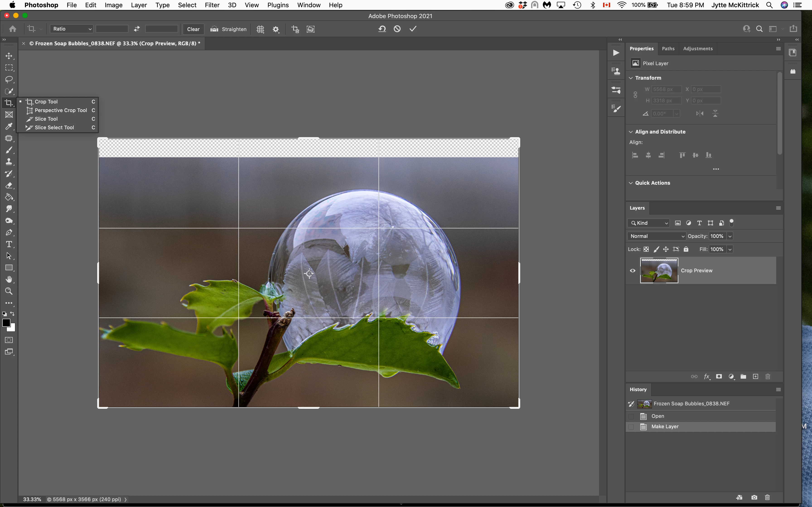Select the Horizontal Type tool
Viewport: 812px width, 507px height.
coord(9,244)
